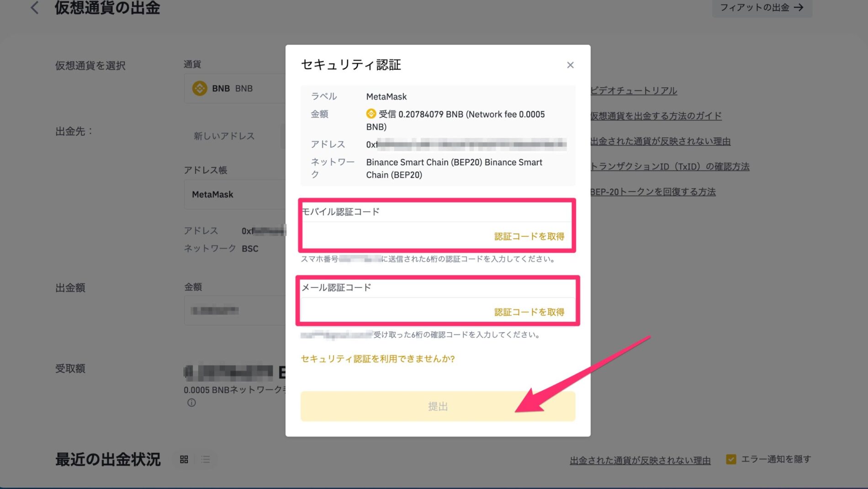The image size is (868, 489).
Task: Open トランザクションID（TxID）の確認方法 link
Action: pos(670,166)
